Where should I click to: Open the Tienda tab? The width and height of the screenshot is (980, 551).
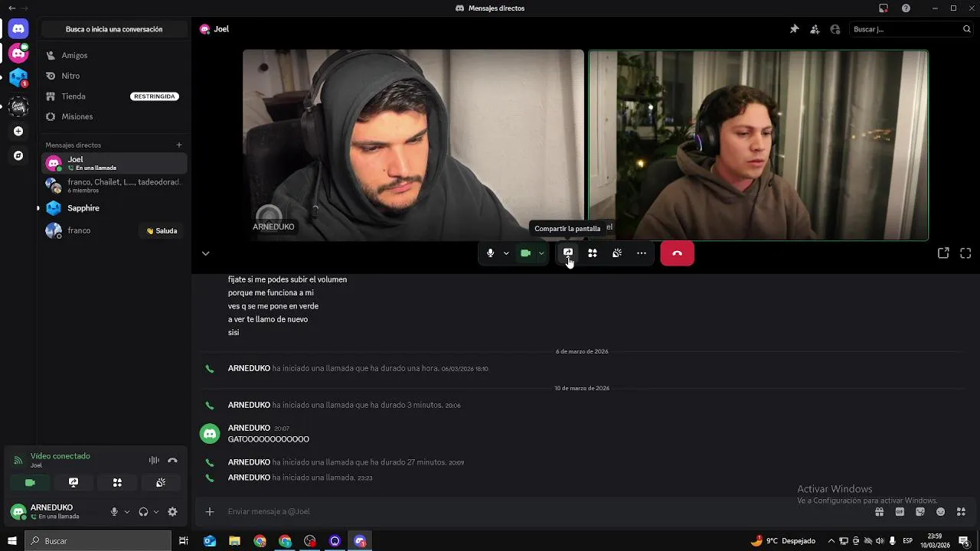click(x=114, y=96)
